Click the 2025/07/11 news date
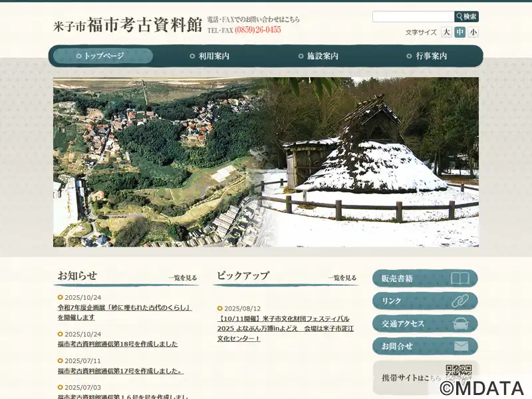This screenshot has width=532, height=399. click(82, 360)
